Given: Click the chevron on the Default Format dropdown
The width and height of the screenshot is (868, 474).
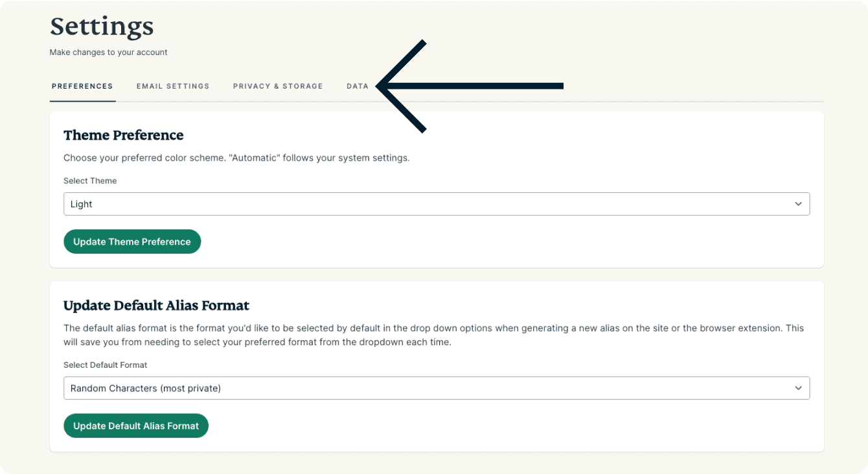Looking at the screenshot, I should click(798, 389).
